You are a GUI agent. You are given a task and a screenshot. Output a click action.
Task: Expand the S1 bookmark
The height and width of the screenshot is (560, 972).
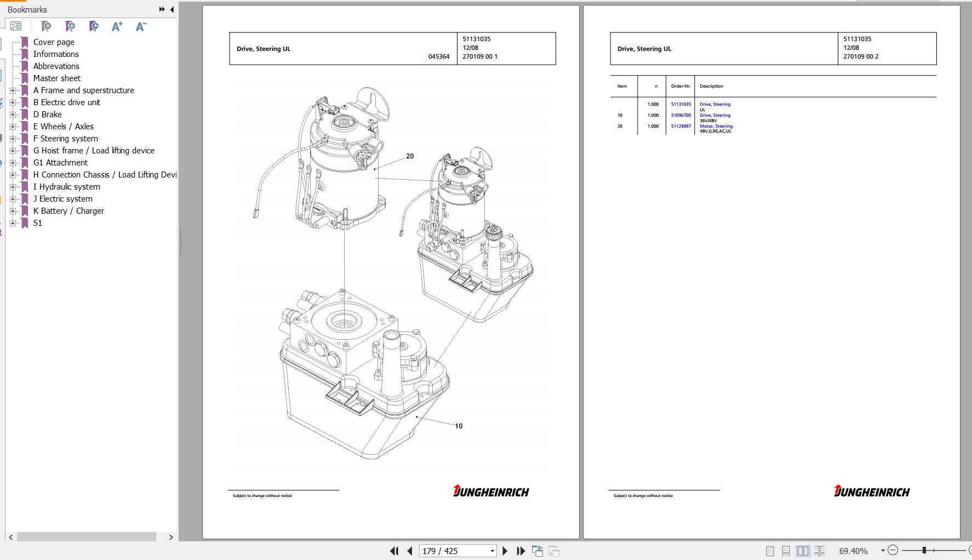(x=13, y=223)
